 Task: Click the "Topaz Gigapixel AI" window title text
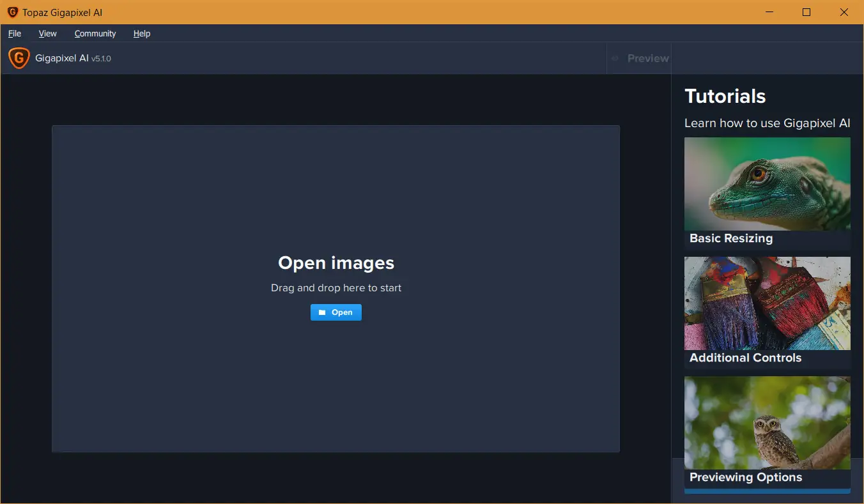tap(63, 13)
